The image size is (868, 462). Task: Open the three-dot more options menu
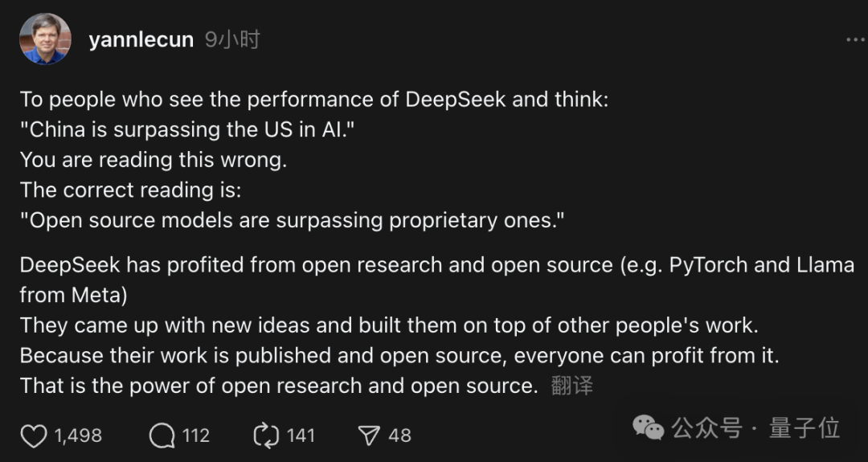(x=854, y=40)
